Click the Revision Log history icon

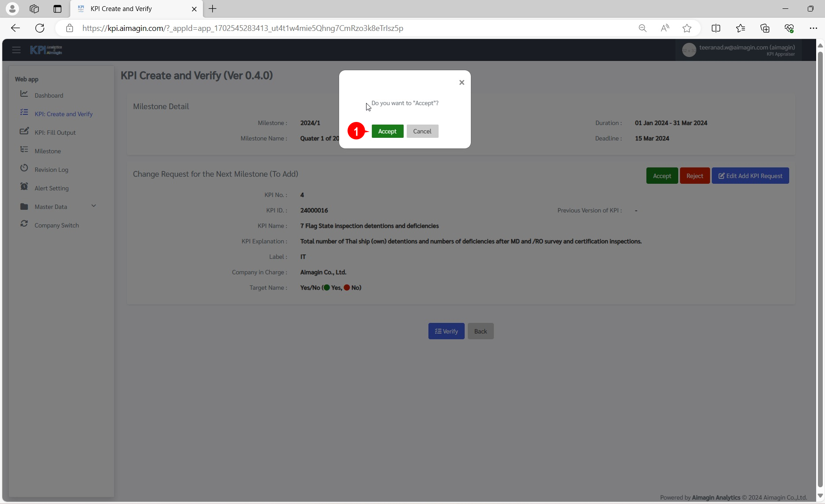[x=24, y=168]
